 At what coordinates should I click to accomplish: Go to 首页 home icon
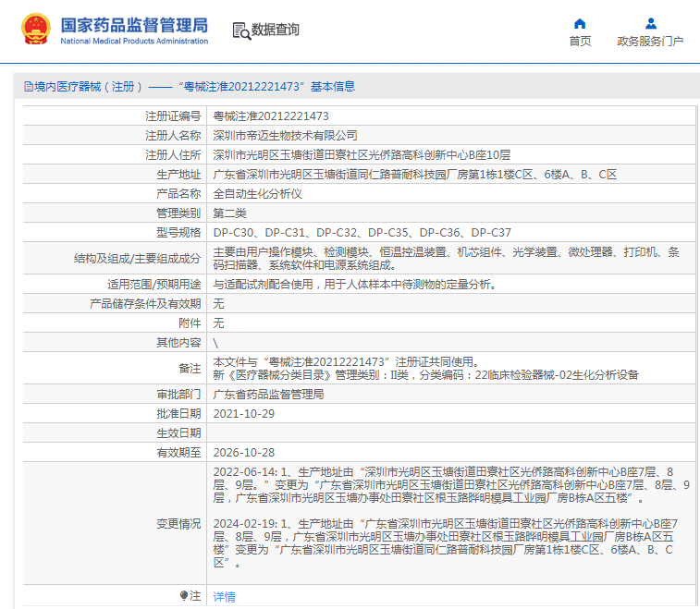point(580,23)
